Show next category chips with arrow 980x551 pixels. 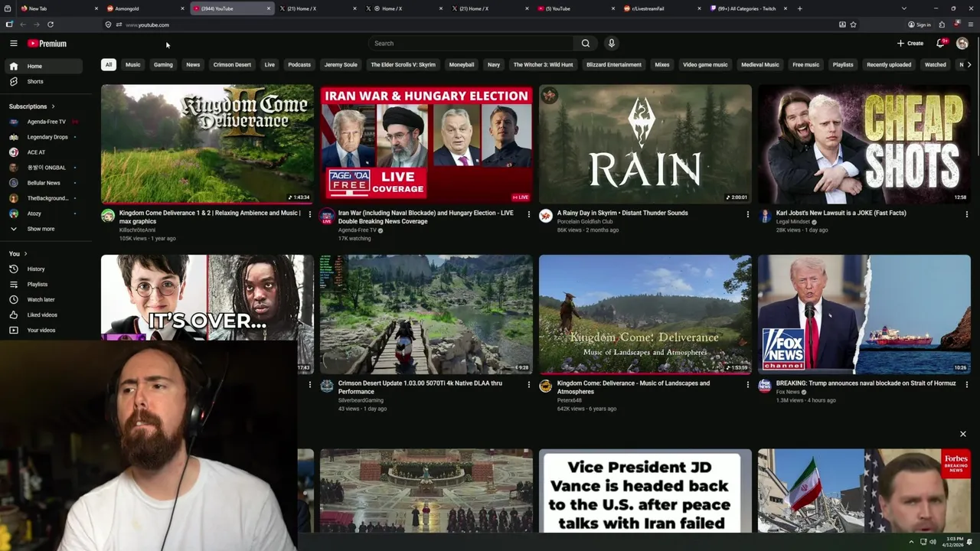click(x=969, y=65)
